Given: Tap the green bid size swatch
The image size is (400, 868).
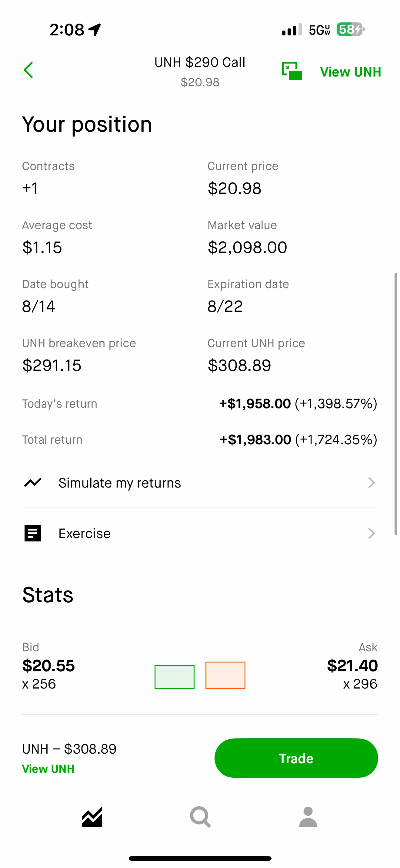Looking at the screenshot, I should pos(174,677).
